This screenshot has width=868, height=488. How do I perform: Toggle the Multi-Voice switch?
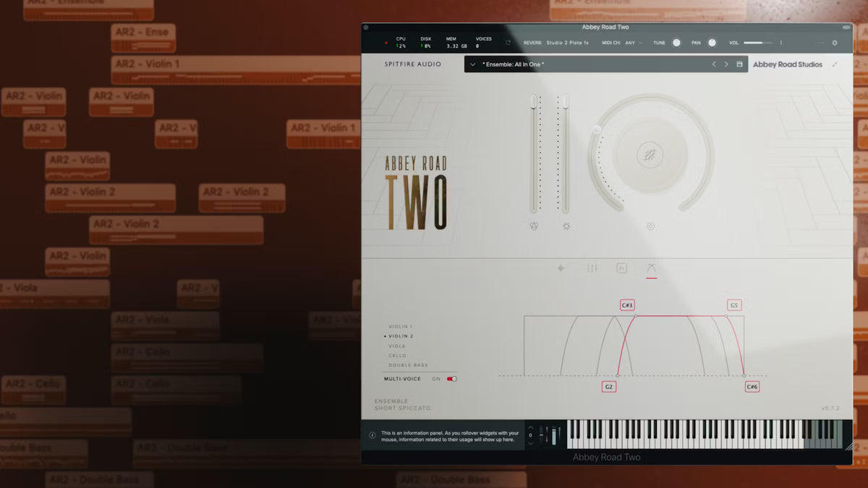click(451, 379)
